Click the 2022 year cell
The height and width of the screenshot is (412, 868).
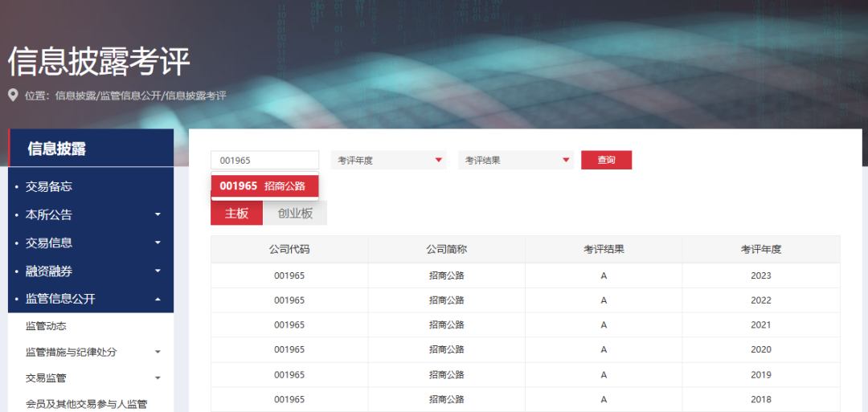[761, 300]
